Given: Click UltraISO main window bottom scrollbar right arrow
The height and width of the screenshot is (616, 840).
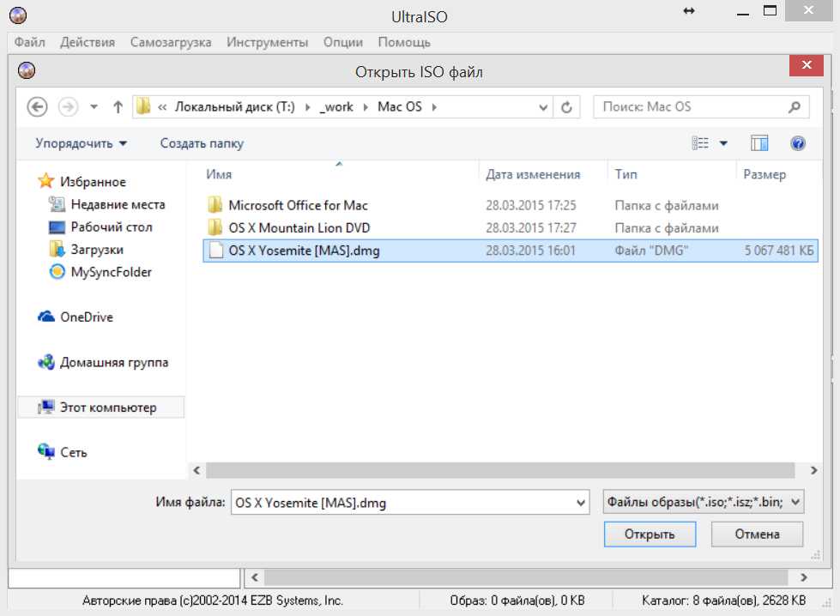Looking at the screenshot, I should (x=804, y=577).
